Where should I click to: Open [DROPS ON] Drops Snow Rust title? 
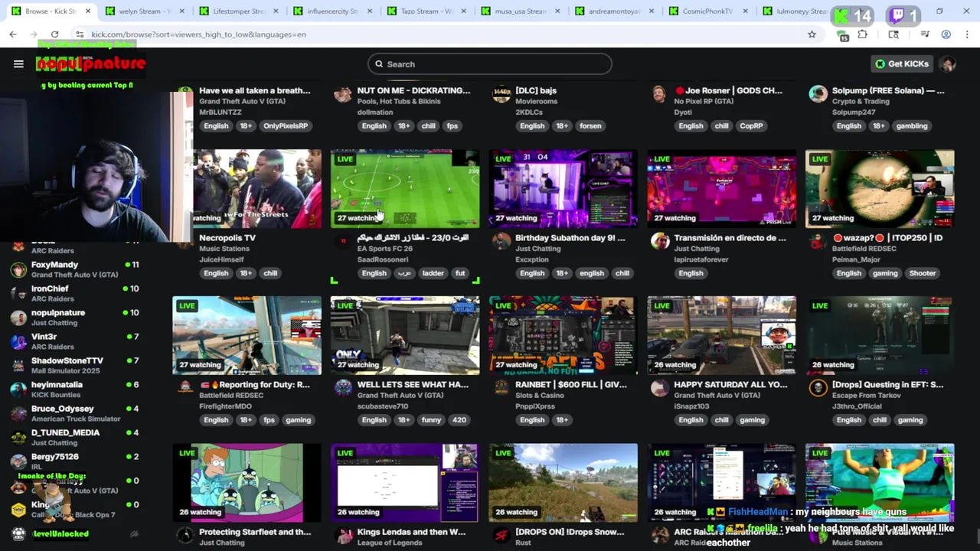pyautogui.click(x=570, y=532)
